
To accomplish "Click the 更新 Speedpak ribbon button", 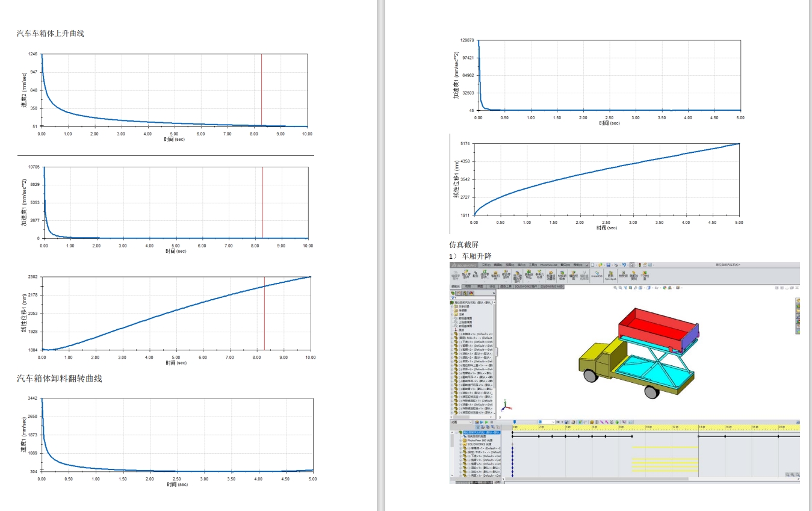I will pos(610,276).
